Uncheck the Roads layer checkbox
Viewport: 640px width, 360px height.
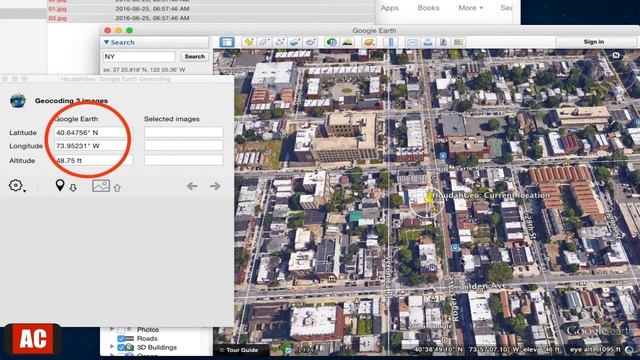[121, 338]
